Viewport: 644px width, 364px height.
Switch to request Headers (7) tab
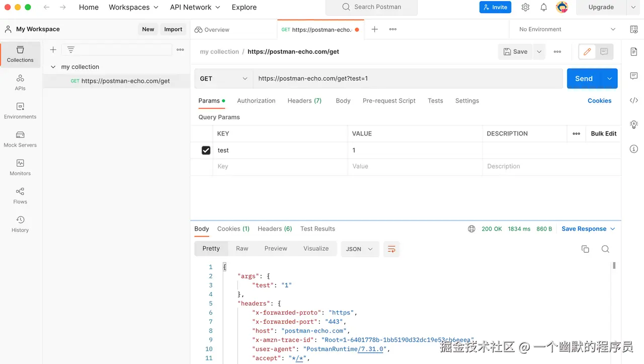304,101
